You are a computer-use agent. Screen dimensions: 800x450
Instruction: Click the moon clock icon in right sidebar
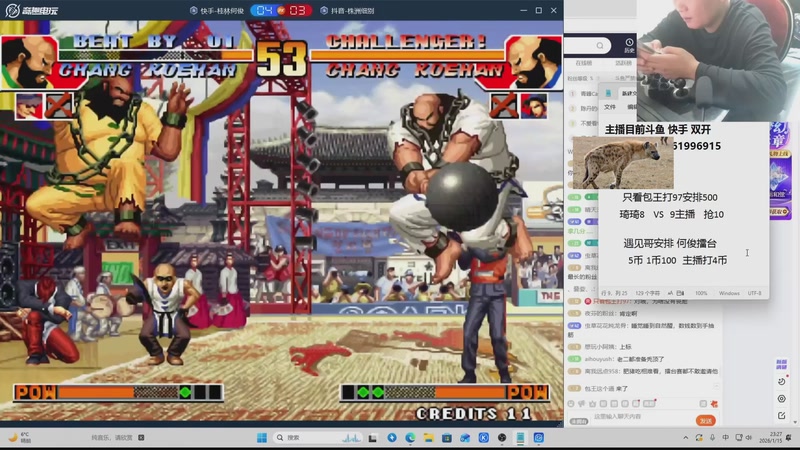782,382
